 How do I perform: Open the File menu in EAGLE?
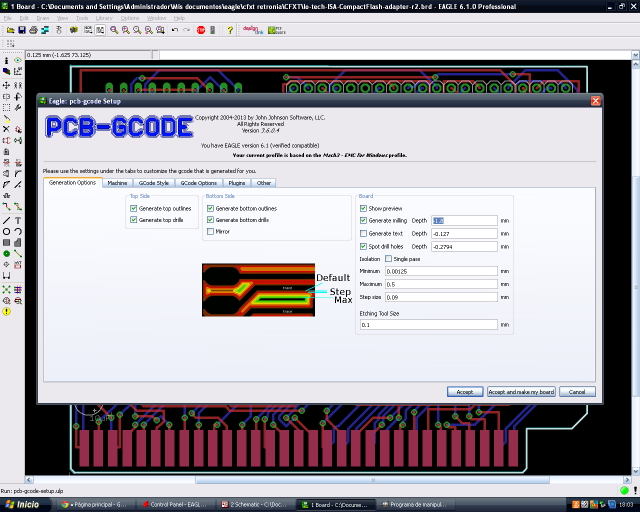pos(8,18)
